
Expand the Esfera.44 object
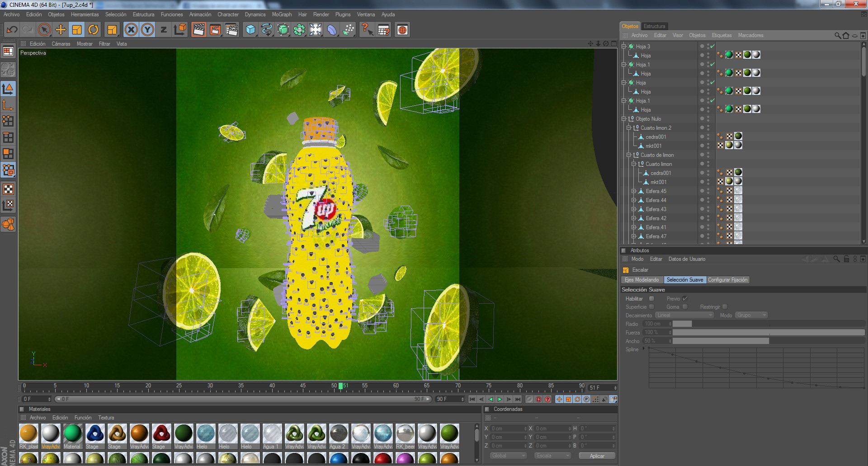pos(634,200)
